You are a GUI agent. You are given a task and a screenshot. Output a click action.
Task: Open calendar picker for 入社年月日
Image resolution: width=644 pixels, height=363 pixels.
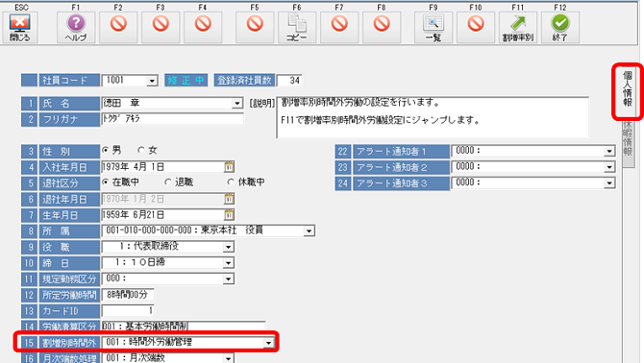pyautogui.click(x=229, y=166)
